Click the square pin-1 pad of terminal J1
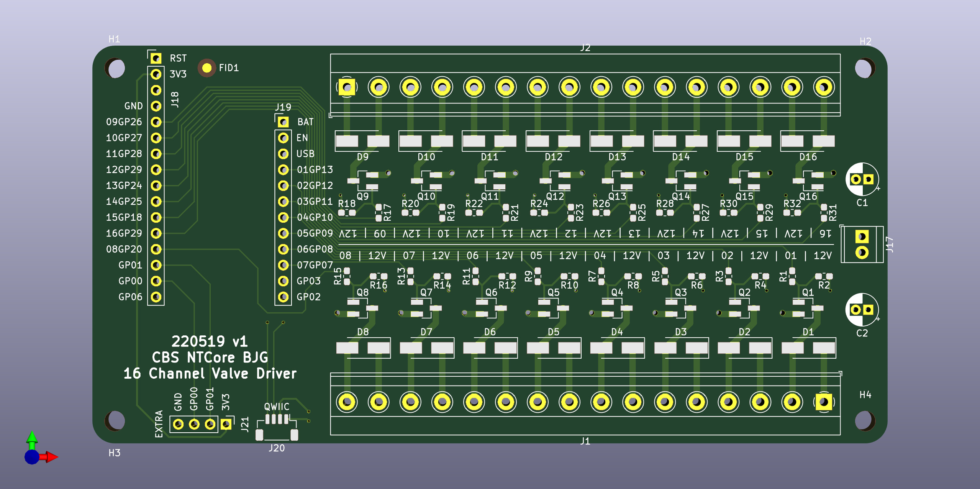The height and width of the screenshot is (489, 980). coord(823,402)
